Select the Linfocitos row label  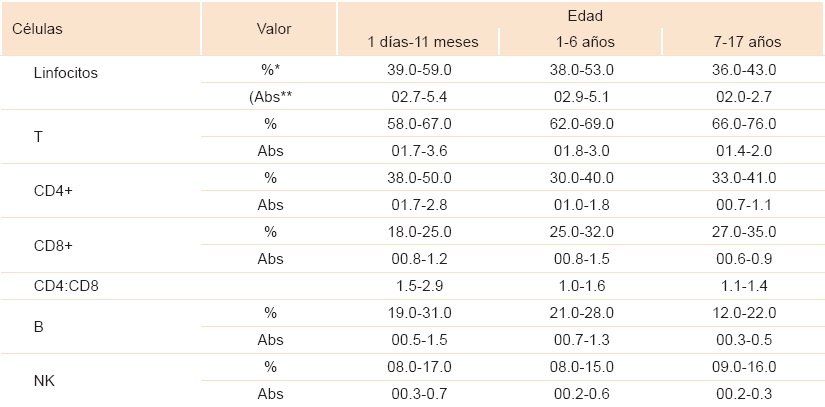pos(65,73)
